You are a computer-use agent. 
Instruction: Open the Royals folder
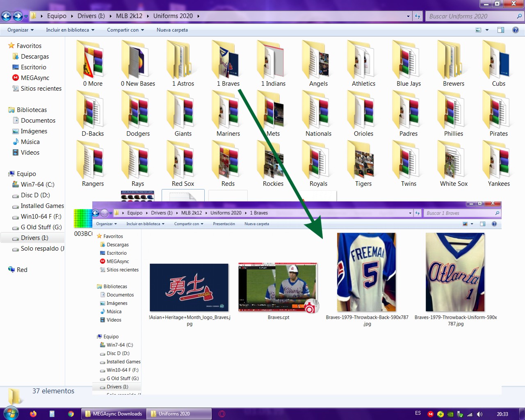click(318, 163)
